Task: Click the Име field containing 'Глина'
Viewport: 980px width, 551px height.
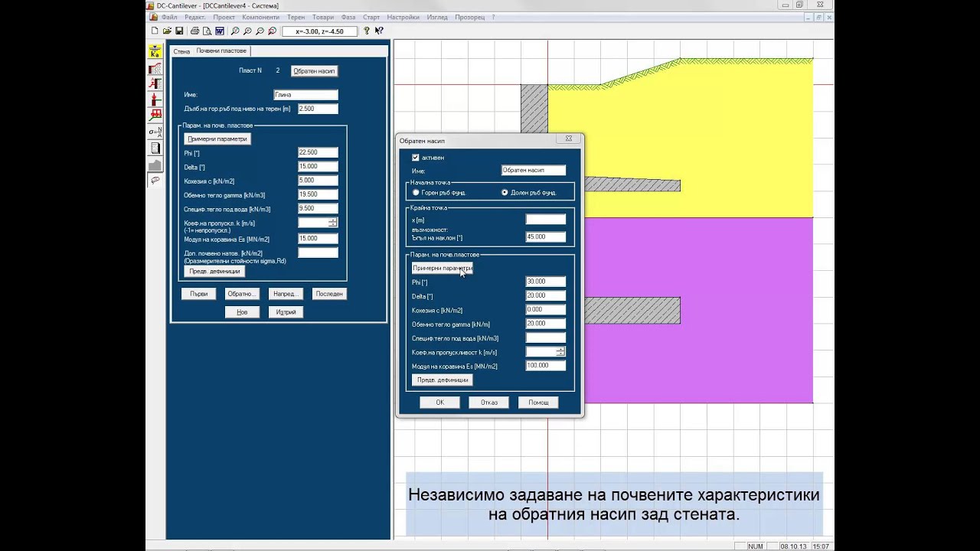Action: point(305,95)
